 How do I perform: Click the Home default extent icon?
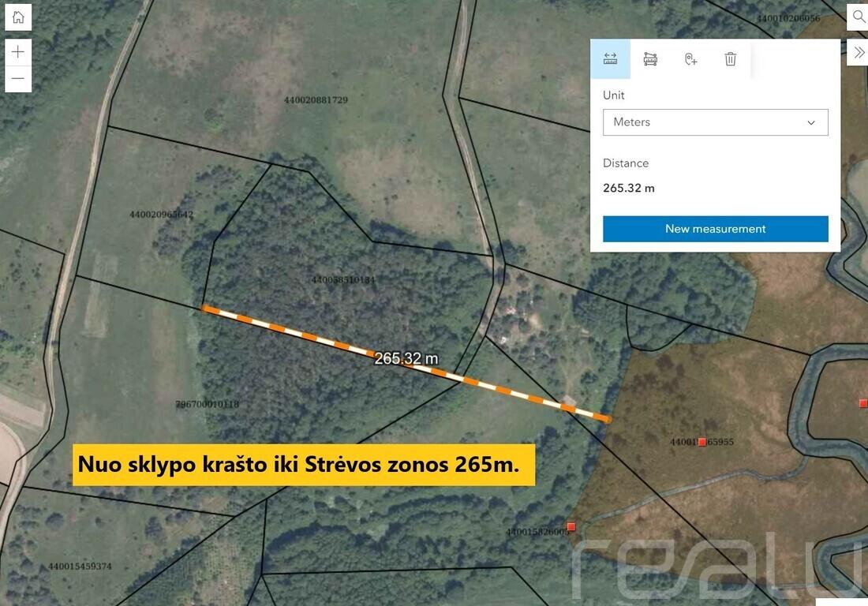[18, 17]
